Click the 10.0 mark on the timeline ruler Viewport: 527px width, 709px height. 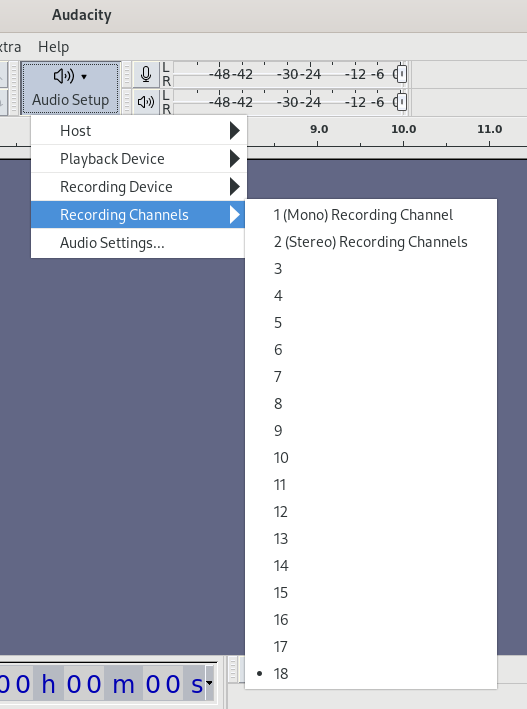[404, 129]
